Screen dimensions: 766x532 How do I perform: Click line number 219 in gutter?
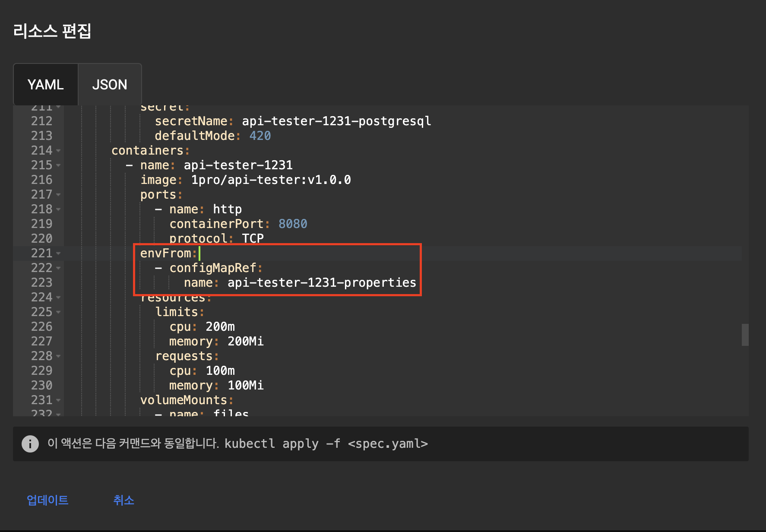click(x=41, y=224)
